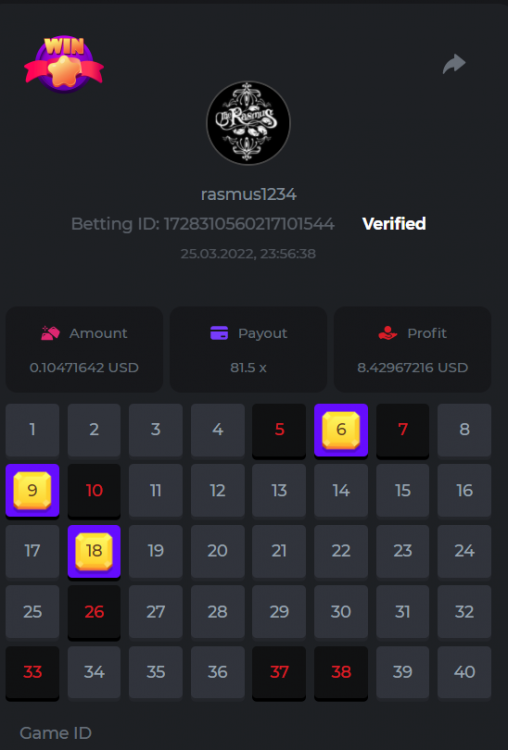The image size is (508, 750).
Task: Click the Game ID label
Action: pos(55,733)
